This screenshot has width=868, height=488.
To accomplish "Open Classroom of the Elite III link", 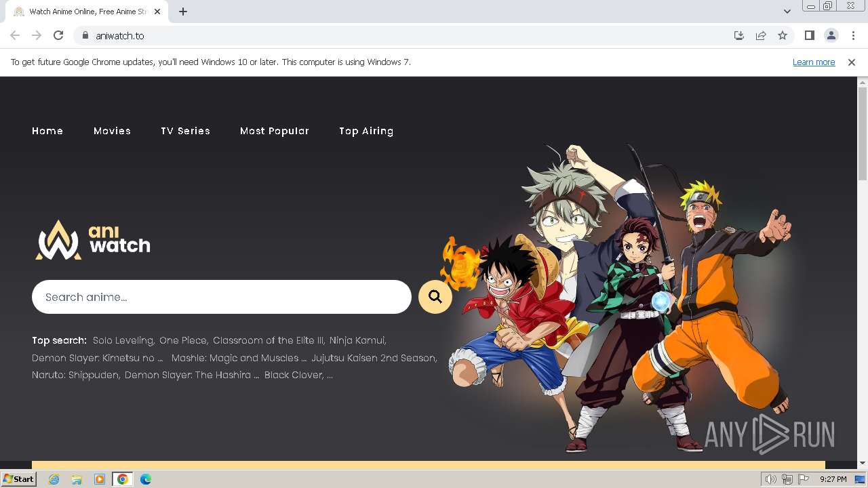I will pos(269,340).
